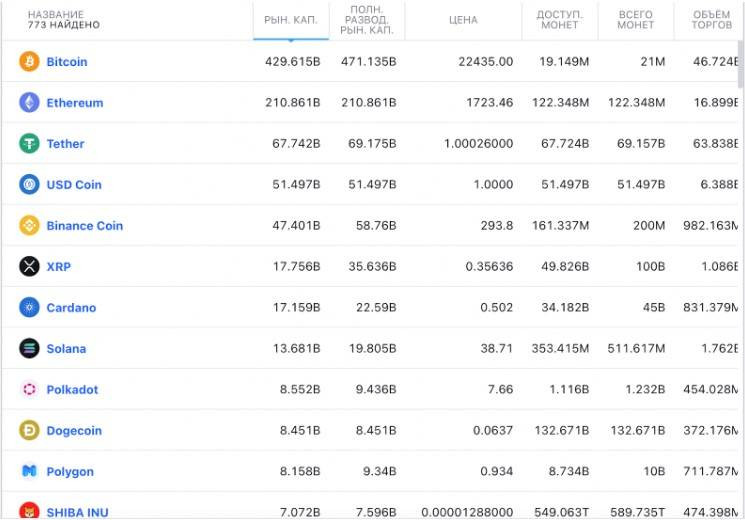The height and width of the screenshot is (520, 745).
Task: Select Polygon total coins 10B
Action: click(654, 472)
